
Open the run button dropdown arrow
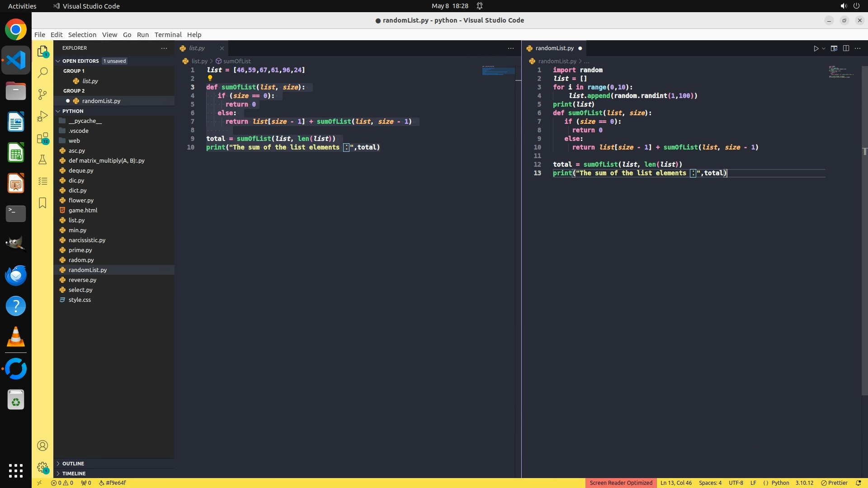[x=824, y=48]
